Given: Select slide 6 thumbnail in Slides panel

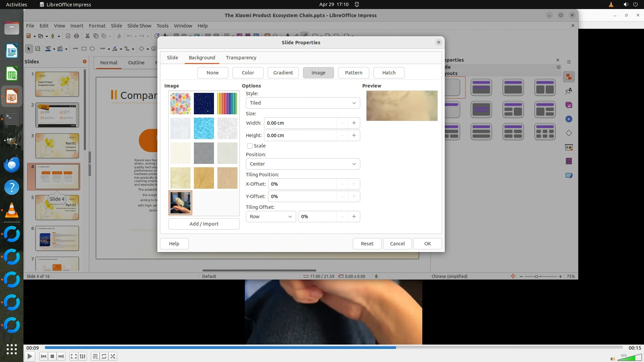Looking at the screenshot, I should pos(57,238).
